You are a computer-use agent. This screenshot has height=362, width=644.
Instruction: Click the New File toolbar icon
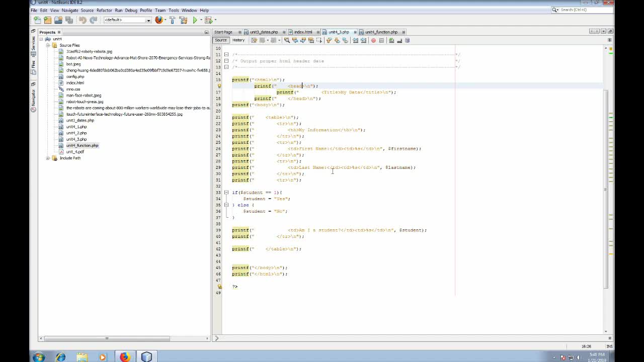click(37, 20)
